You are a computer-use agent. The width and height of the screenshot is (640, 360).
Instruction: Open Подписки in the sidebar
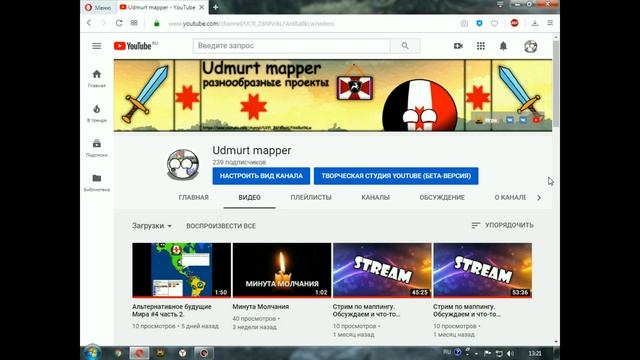pyautogui.click(x=97, y=148)
